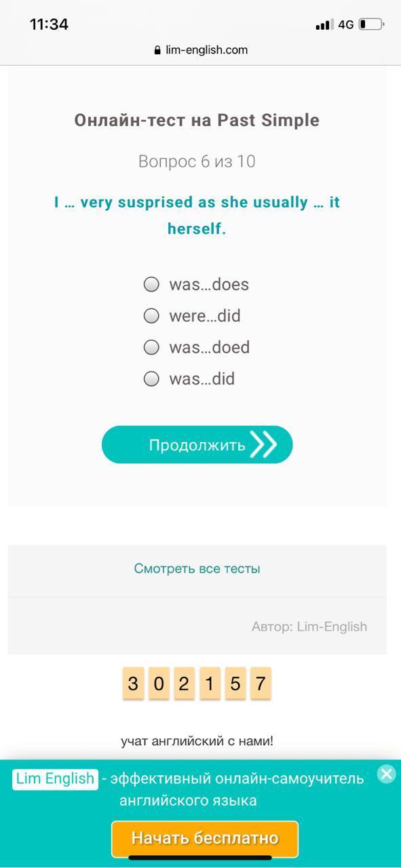Click the double chevron arrows on Продолжить
The image size is (401, 868).
264,445
